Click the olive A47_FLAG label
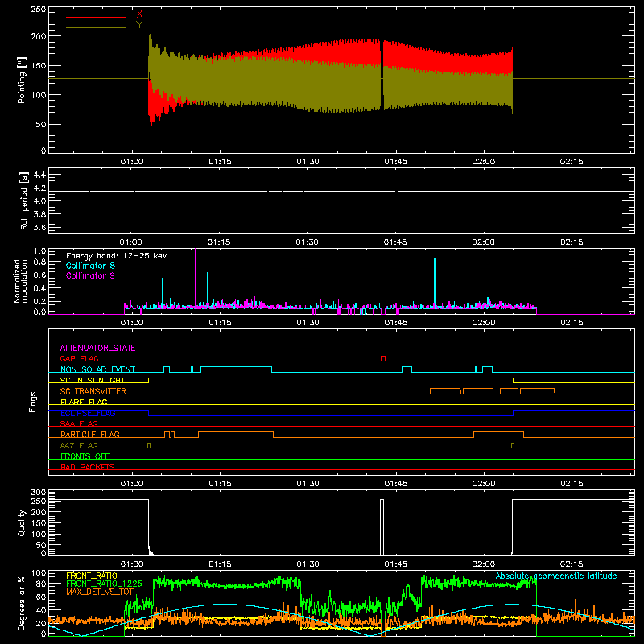This screenshot has width=644, height=644. (x=79, y=445)
